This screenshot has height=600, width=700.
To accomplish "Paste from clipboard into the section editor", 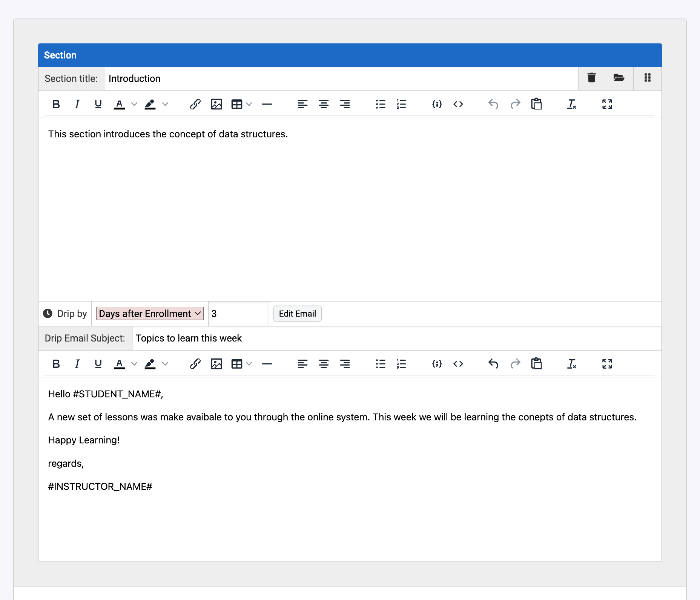I will [537, 104].
